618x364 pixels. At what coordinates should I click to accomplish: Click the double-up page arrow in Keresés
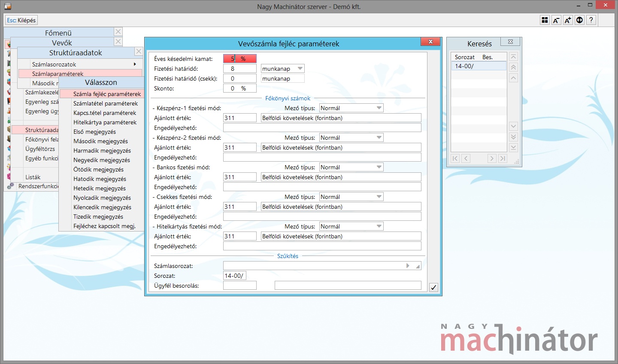click(513, 67)
